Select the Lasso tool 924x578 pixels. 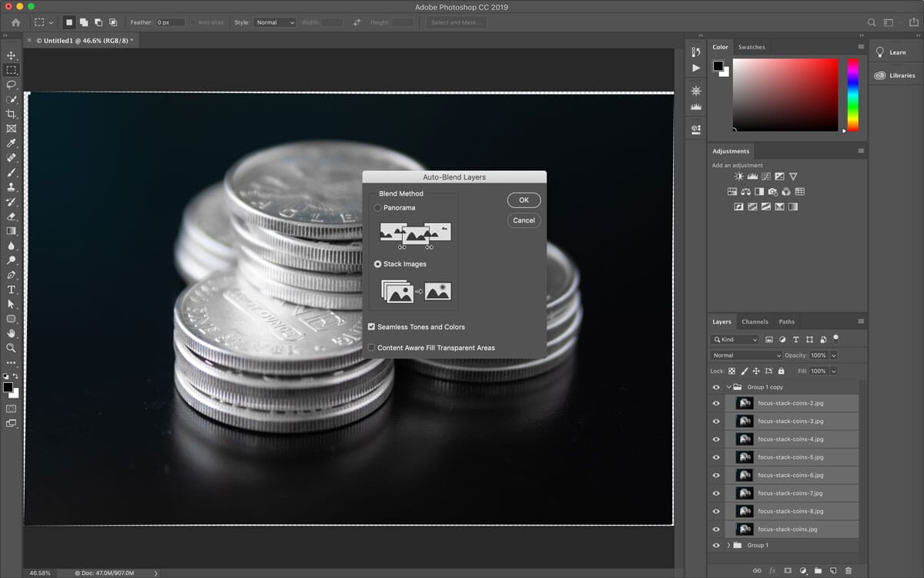[x=12, y=85]
